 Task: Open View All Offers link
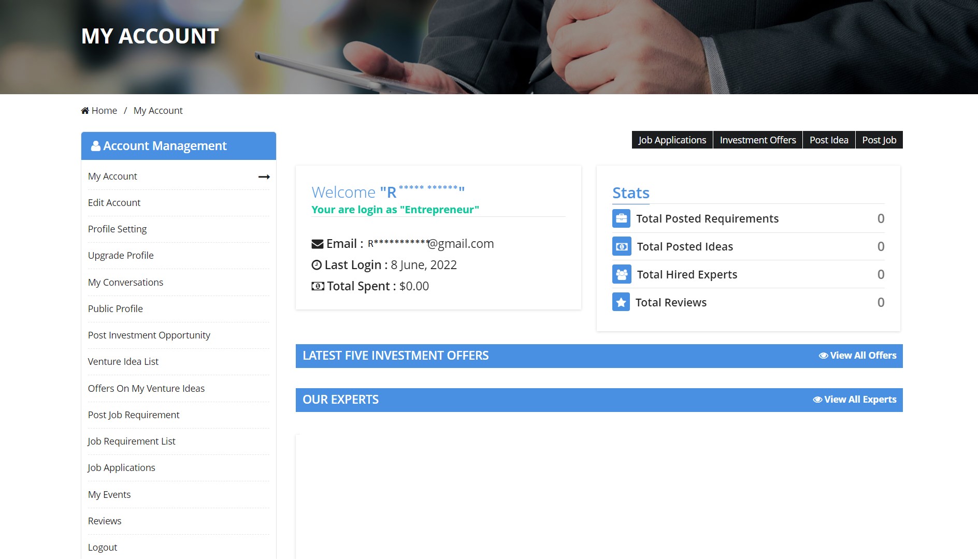pyautogui.click(x=857, y=356)
